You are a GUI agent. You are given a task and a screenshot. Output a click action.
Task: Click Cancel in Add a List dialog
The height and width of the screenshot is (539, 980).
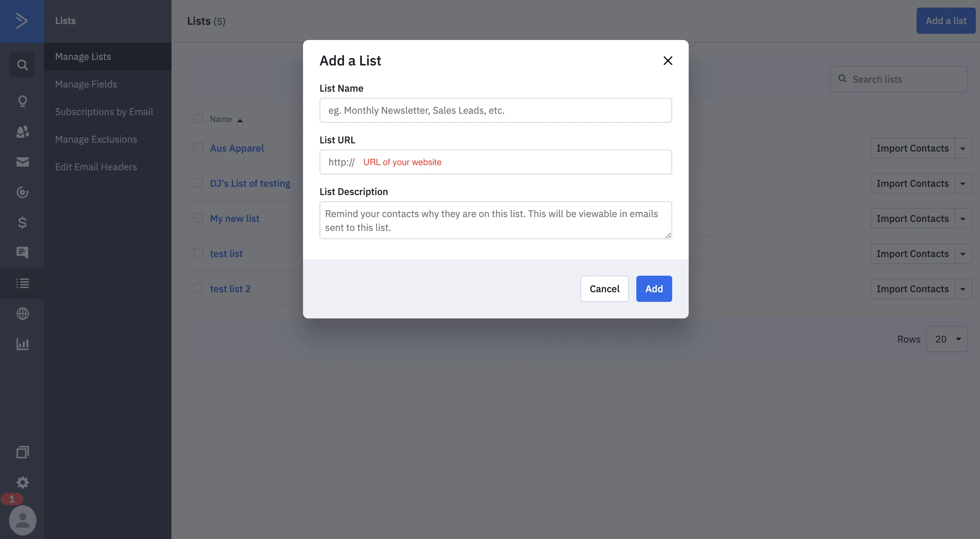(604, 289)
